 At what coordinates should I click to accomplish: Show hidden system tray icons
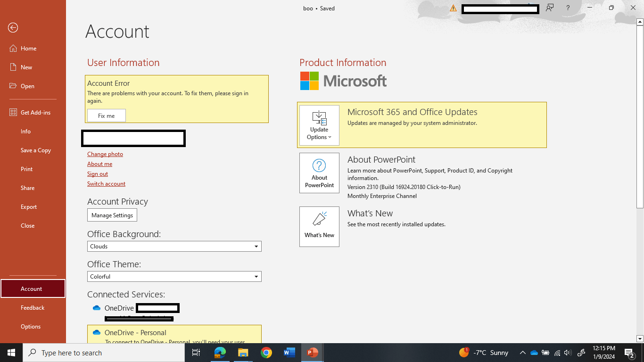[x=522, y=353]
